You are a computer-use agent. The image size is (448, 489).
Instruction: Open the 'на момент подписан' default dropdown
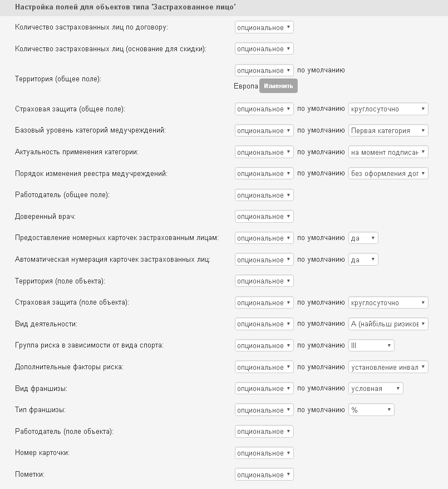click(x=388, y=152)
